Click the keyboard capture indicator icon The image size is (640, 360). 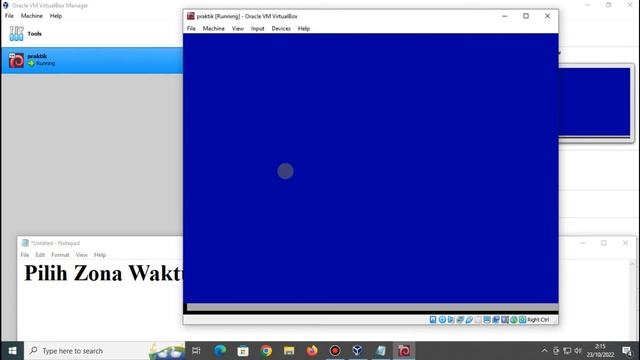tap(522, 320)
